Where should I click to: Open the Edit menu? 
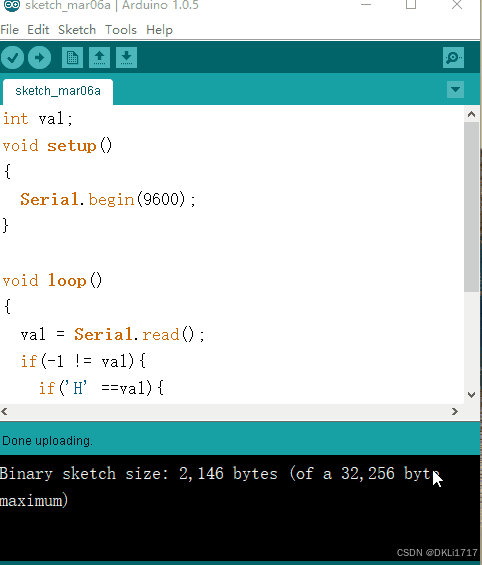pos(38,30)
